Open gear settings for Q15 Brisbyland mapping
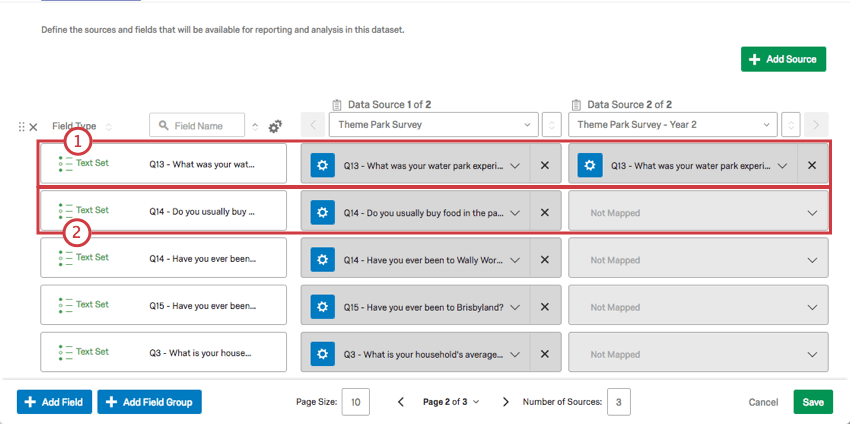The height and width of the screenshot is (424, 850). pos(321,307)
